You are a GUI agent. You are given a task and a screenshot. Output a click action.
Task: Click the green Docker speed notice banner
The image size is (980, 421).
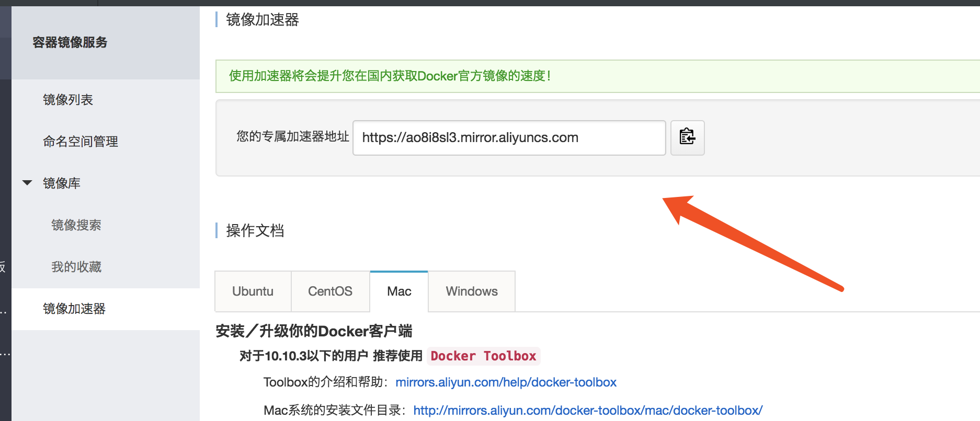[x=598, y=76]
